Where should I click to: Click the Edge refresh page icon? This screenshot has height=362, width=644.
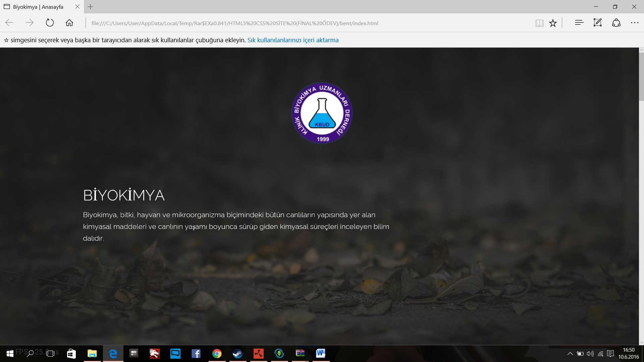click(x=50, y=23)
